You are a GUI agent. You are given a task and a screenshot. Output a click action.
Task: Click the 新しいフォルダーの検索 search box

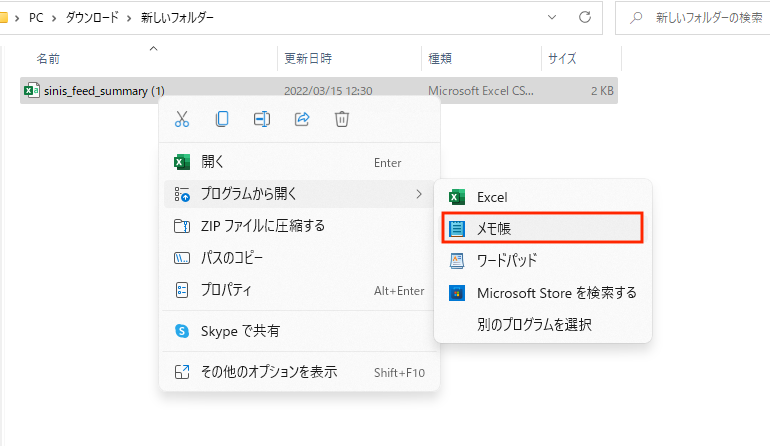coord(692,18)
